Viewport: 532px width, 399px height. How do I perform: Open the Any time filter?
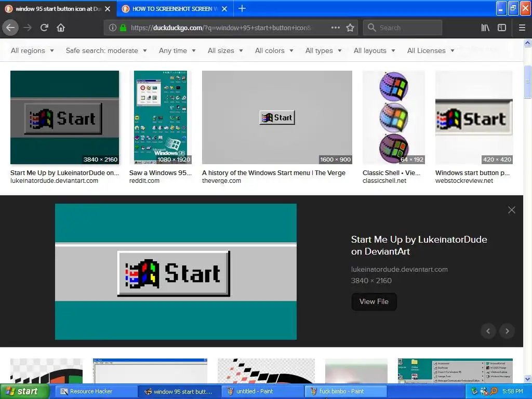(x=177, y=50)
